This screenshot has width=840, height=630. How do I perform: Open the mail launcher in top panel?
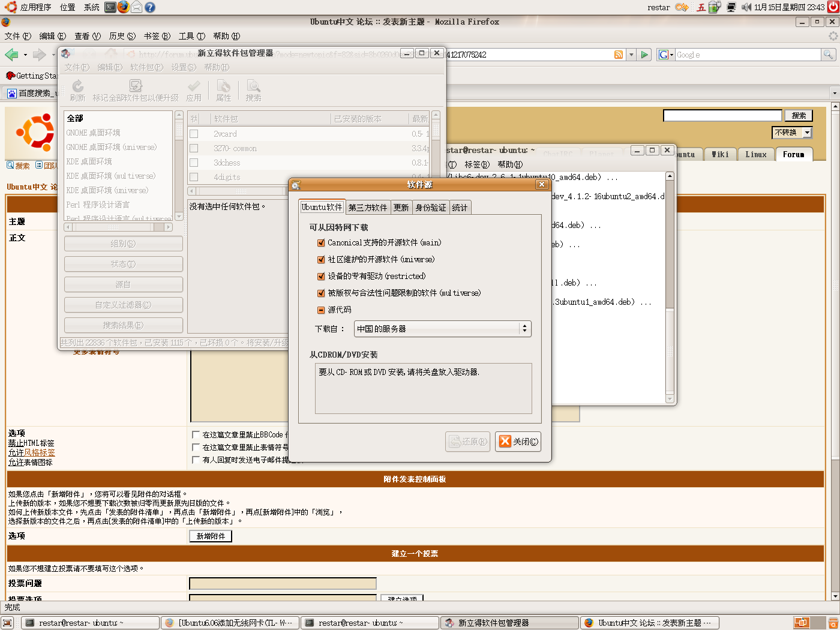[x=137, y=7]
